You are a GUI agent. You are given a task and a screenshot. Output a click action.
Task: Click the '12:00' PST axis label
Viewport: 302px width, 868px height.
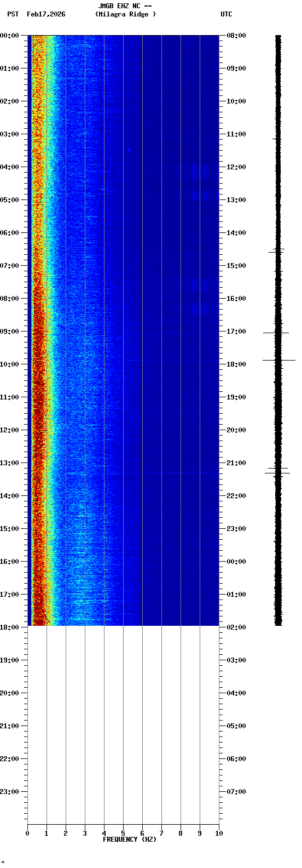pyautogui.click(x=9, y=430)
